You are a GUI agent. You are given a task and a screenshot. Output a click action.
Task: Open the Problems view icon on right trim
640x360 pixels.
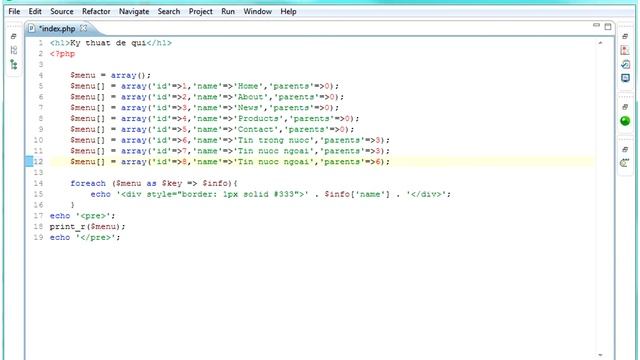[x=625, y=50]
